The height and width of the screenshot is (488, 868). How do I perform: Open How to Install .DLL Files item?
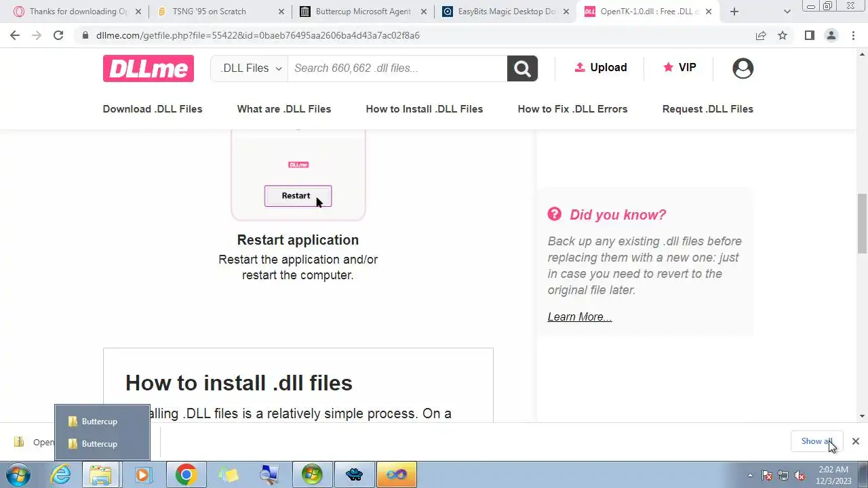[x=425, y=108]
